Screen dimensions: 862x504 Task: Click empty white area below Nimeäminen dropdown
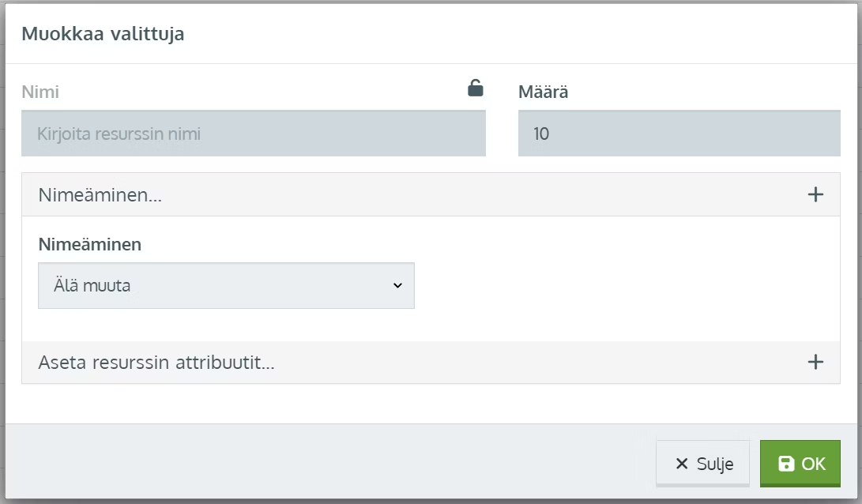pos(431,325)
